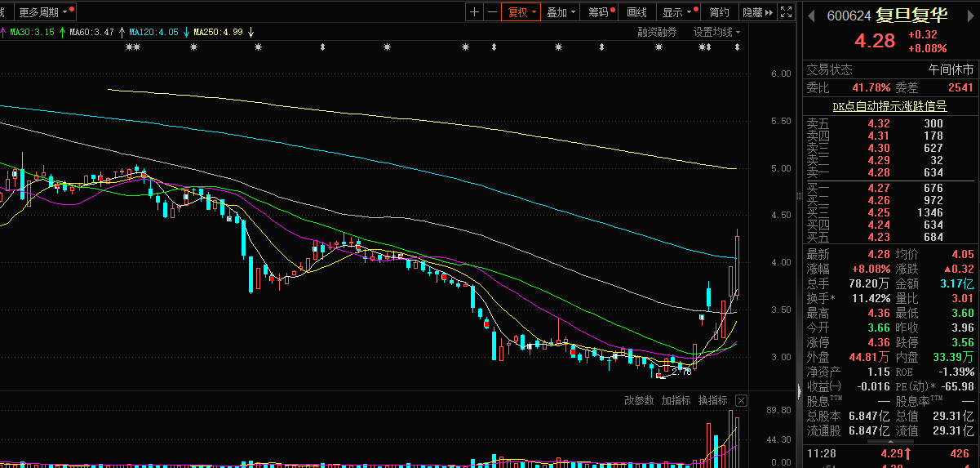
Task: Click the large current price 4.28
Action: tap(874, 40)
